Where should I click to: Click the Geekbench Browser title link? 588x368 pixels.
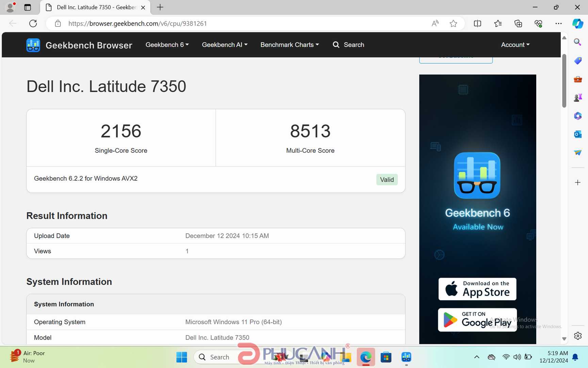(x=89, y=45)
